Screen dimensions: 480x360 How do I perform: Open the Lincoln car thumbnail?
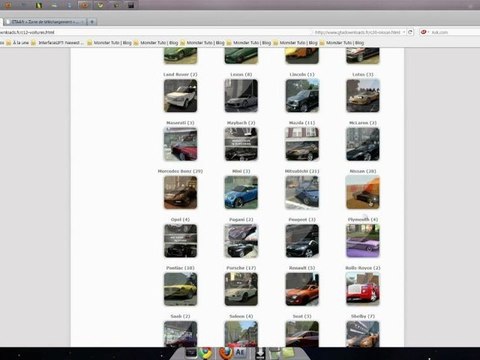click(x=302, y=96)
